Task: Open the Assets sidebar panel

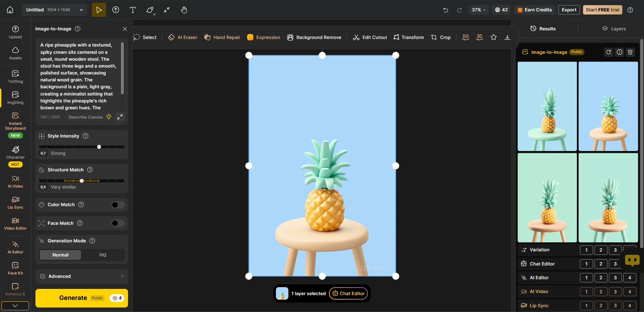Action: coord(15,53)
